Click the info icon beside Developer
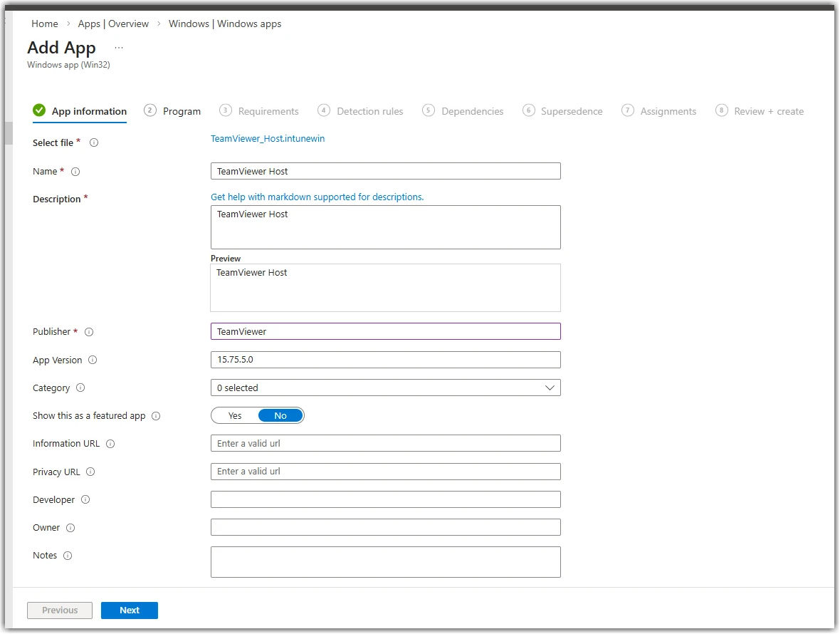840x634 pixels. [x=85, y=500]
